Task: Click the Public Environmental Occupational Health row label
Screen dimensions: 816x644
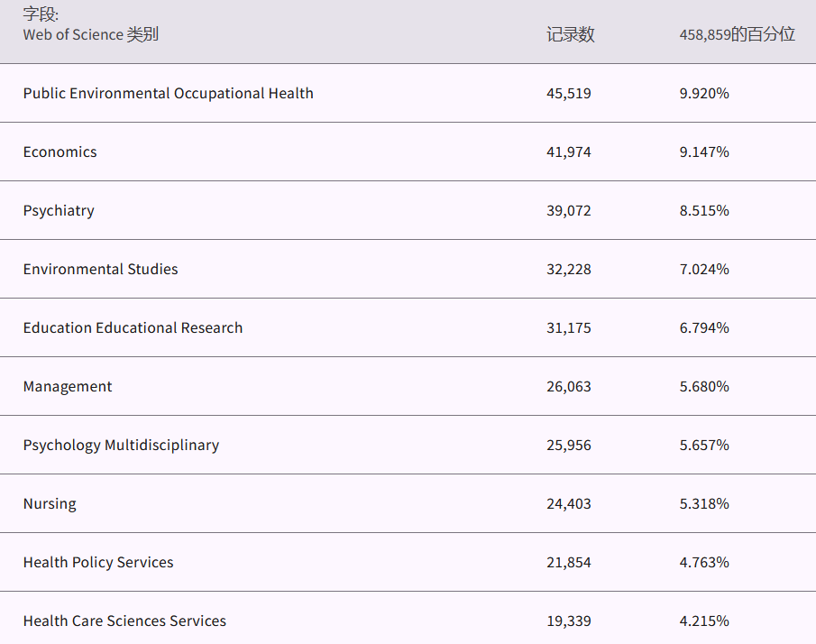Action: [x=169, y=93]
